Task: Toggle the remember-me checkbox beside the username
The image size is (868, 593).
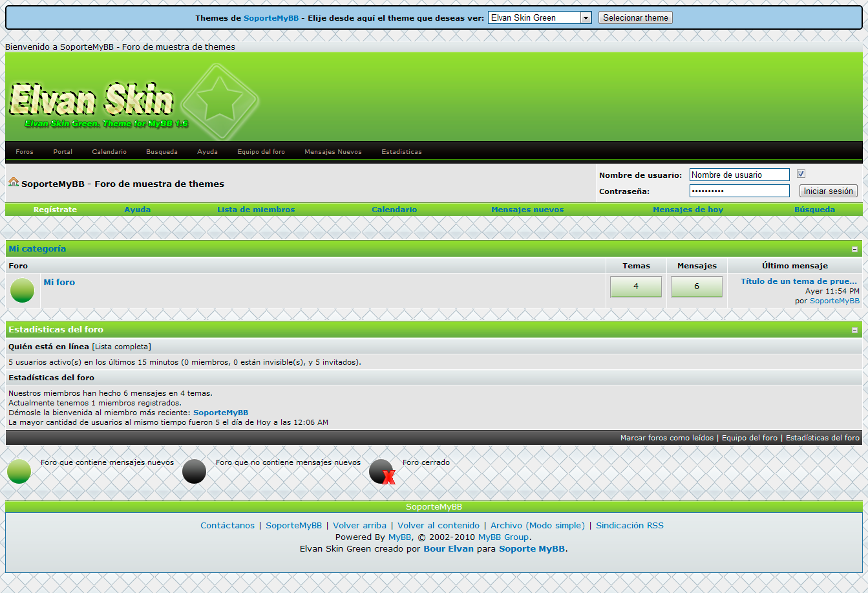Action: (x=801, y=174)
